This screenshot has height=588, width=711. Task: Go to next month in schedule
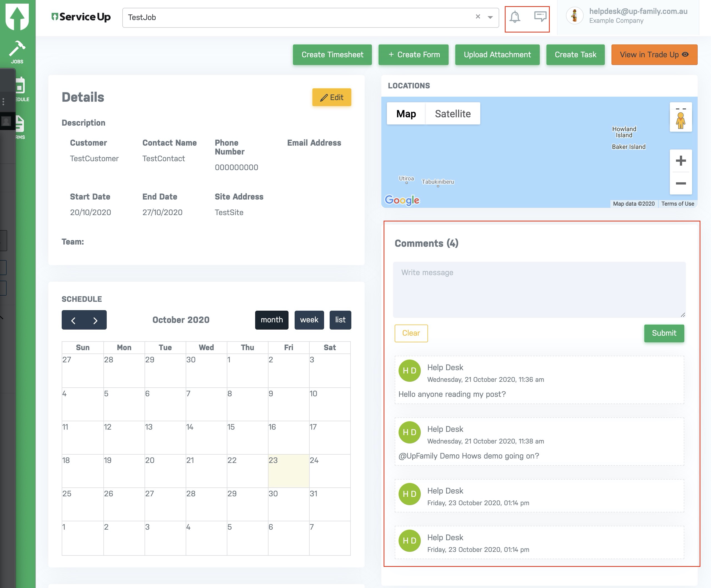point(95,320)
